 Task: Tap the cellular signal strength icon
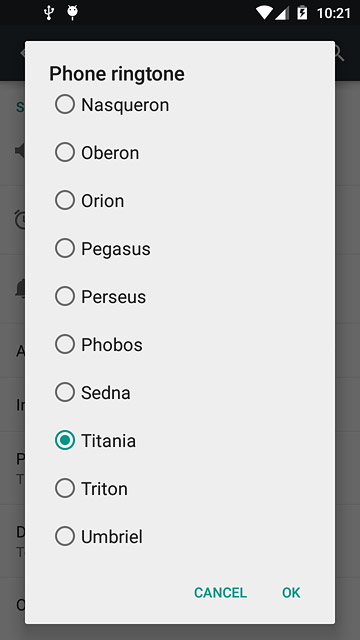coord(282,13)
